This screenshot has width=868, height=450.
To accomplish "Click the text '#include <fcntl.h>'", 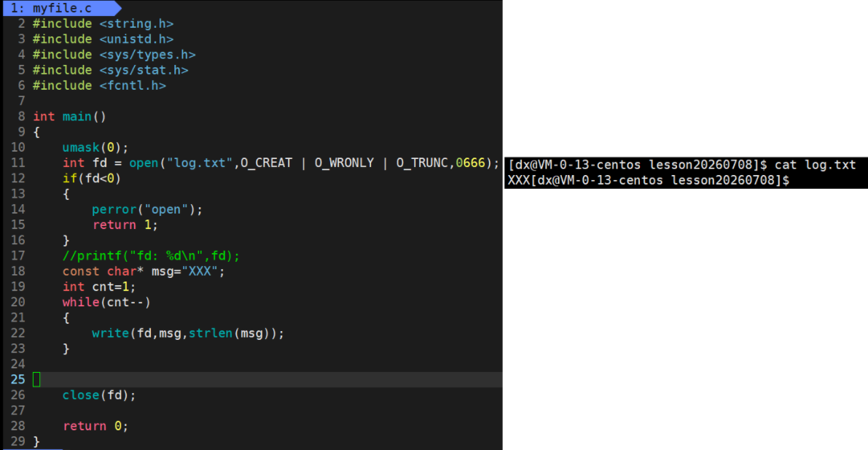I will click(99, 86).
